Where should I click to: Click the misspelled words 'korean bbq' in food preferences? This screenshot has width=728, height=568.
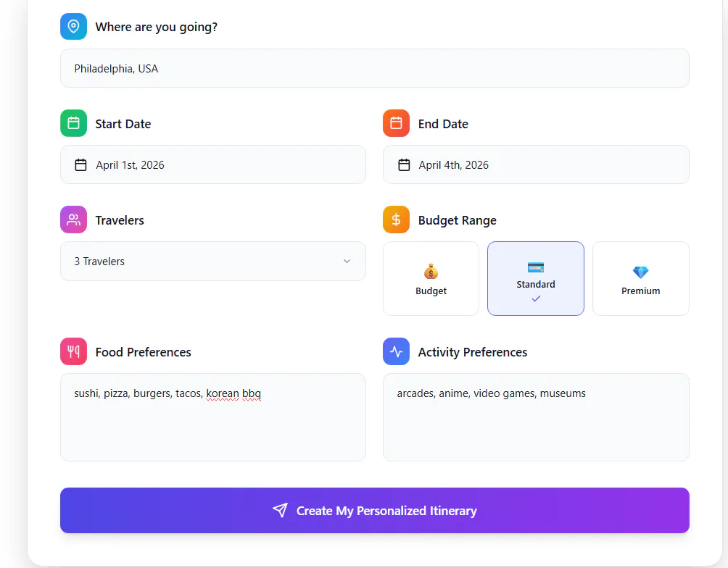tap(233, 393)
